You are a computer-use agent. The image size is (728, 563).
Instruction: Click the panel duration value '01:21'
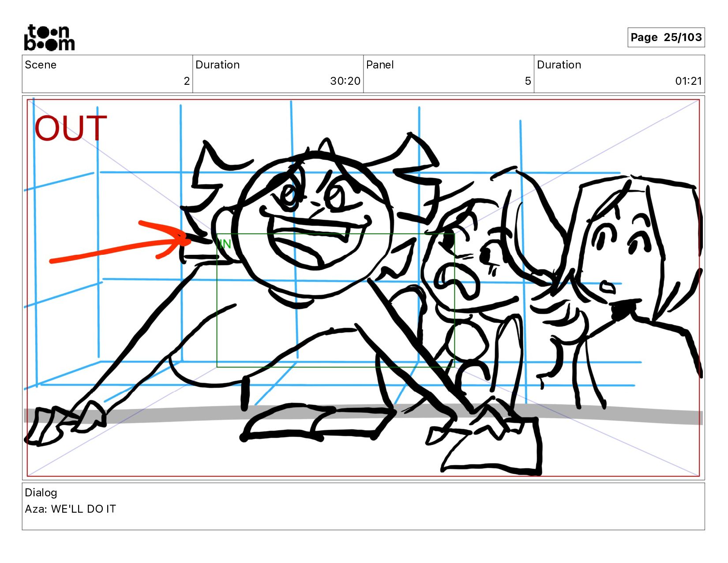pyautogui.click(x=688, y=81)
